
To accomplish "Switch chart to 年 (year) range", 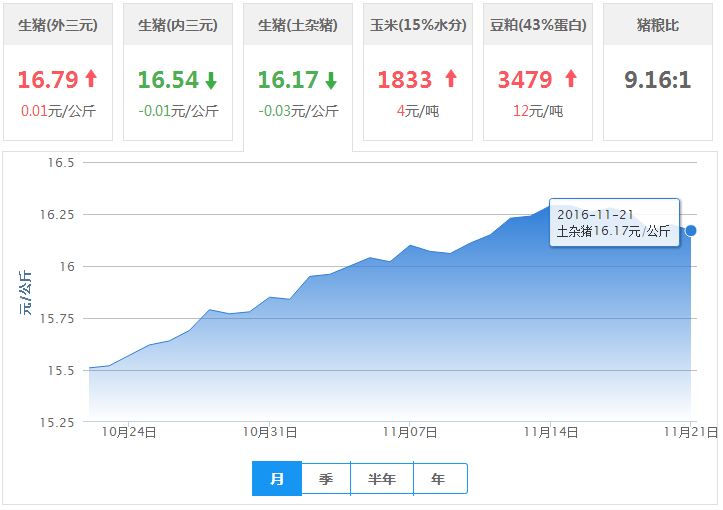I will click(x=439, y=479).
